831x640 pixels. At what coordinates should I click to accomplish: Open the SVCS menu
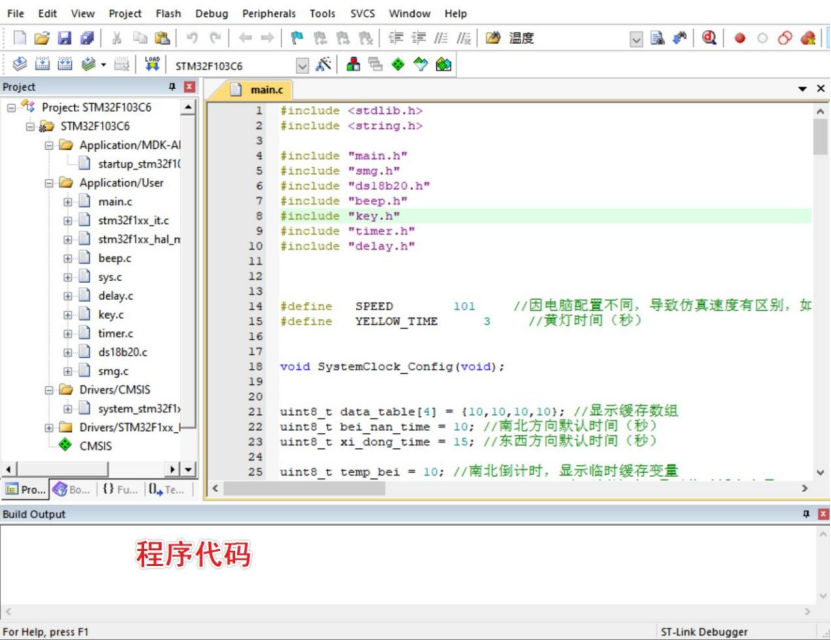point(363,13)
